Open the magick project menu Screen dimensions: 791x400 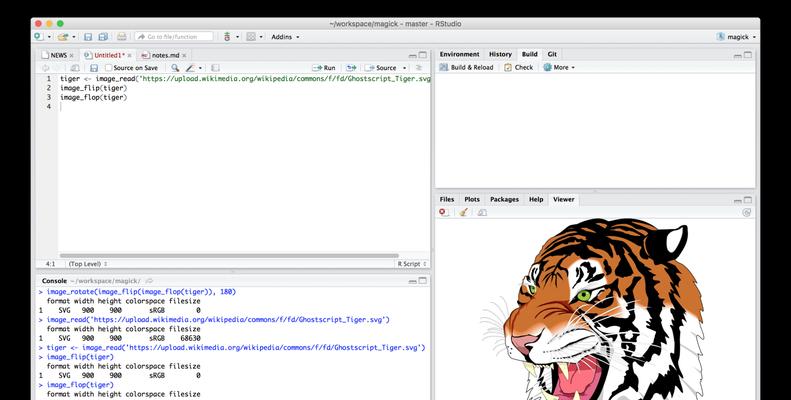[x=737, y=37]
